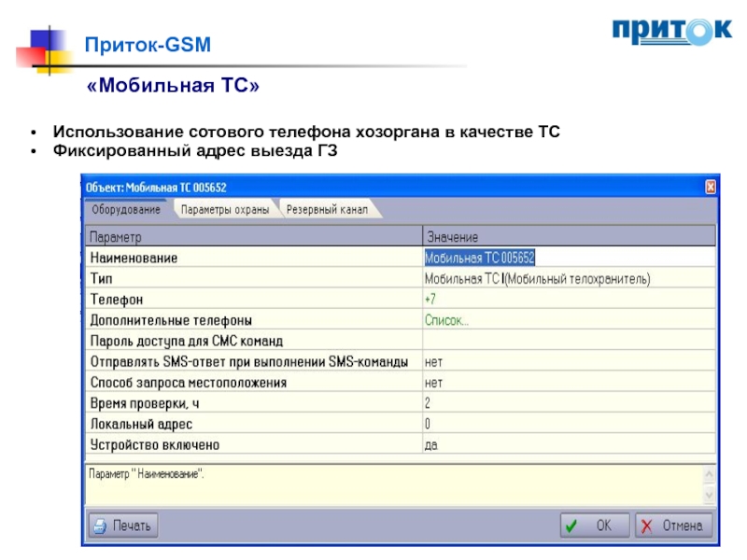The image size is (747, 560).
Task: Click the Параметр column header
Action: tap(254, 236)
